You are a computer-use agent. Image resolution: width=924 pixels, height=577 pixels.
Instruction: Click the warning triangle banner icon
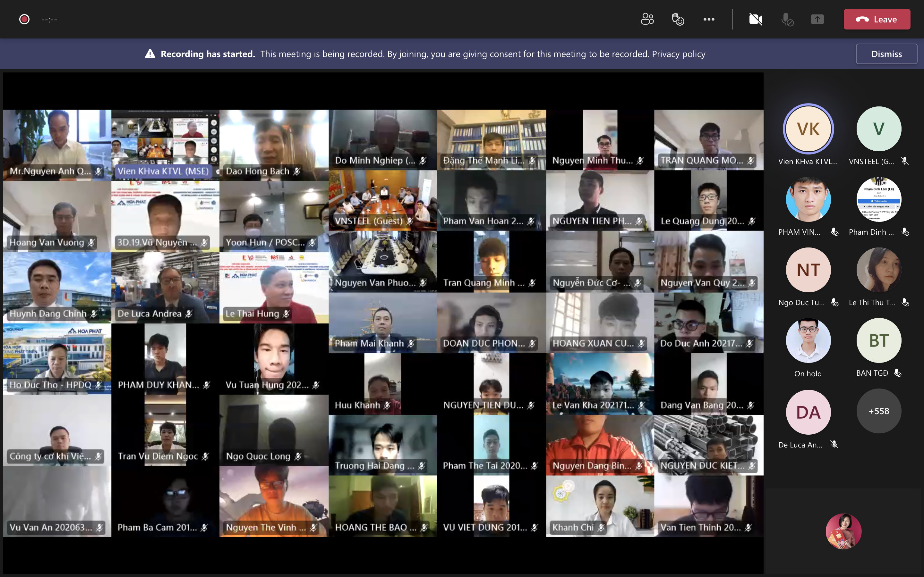pos(150,54)
